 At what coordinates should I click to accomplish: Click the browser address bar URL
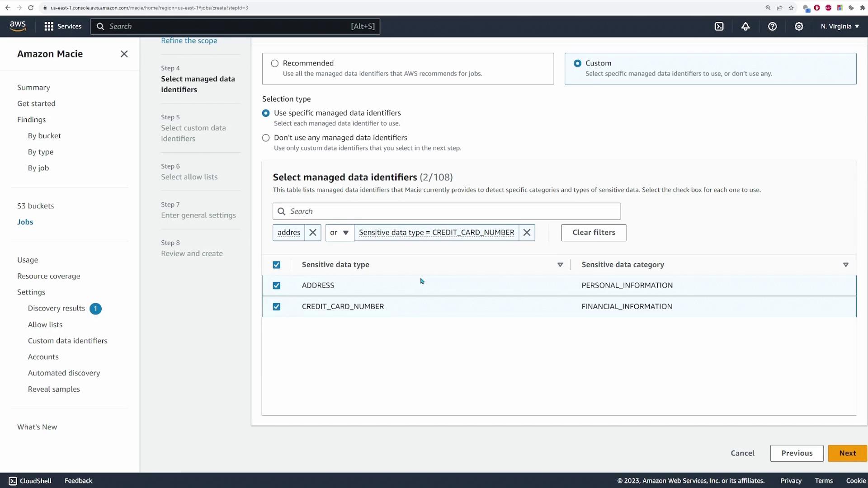point(149,8)
